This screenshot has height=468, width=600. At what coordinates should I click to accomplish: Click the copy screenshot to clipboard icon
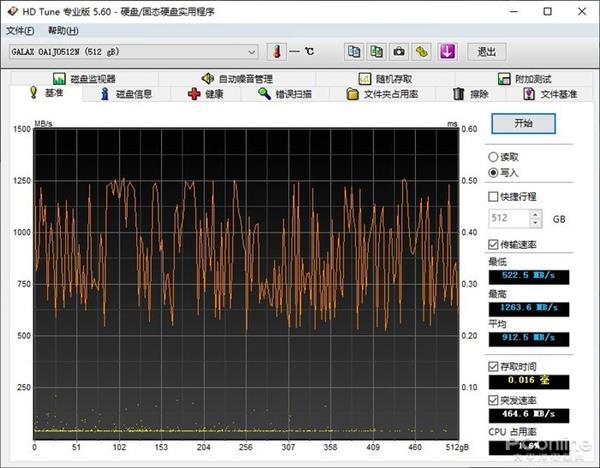[376, 52]
